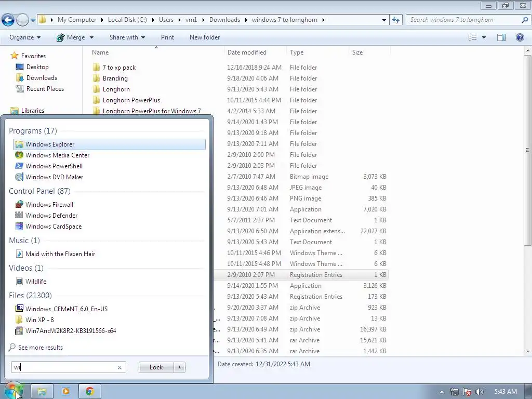The height and width of the screenshot is (399, 532).
Task: Click the start menu search field
Action: [64, 367]
